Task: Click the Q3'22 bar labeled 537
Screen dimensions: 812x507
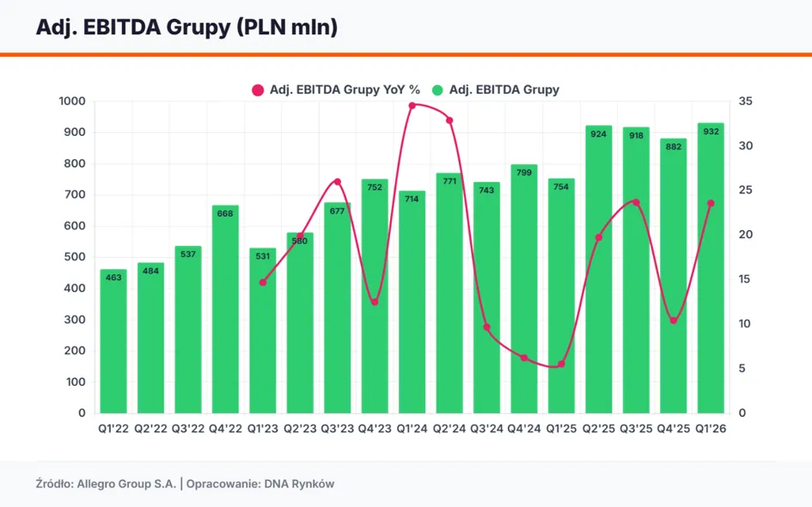Action: point(188,330)
